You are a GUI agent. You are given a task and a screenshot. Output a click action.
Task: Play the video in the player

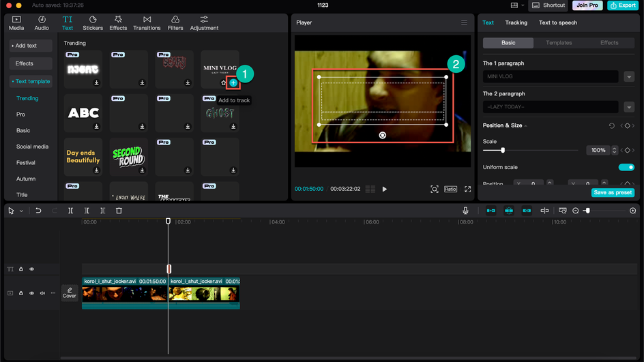point(385,190)
